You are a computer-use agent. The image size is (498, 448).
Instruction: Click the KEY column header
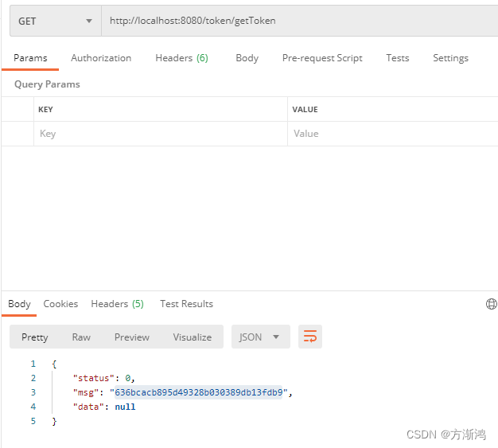45,110
